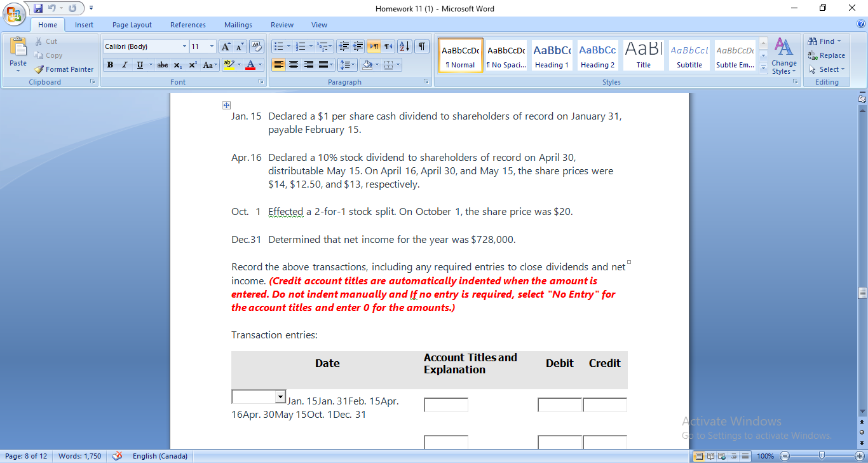Image resolution: width=868 pixels, height=463 pixels.
Task: Toggle subscript formatting
Action: click(x=177, y=64)
